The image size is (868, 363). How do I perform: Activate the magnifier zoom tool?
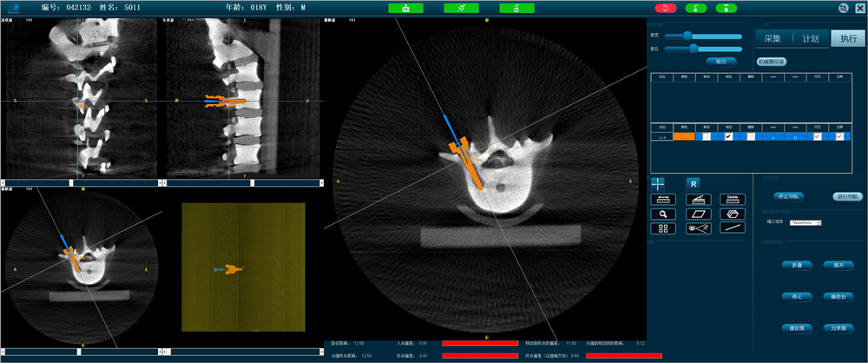pyautogui.click(x=664, y=214)
